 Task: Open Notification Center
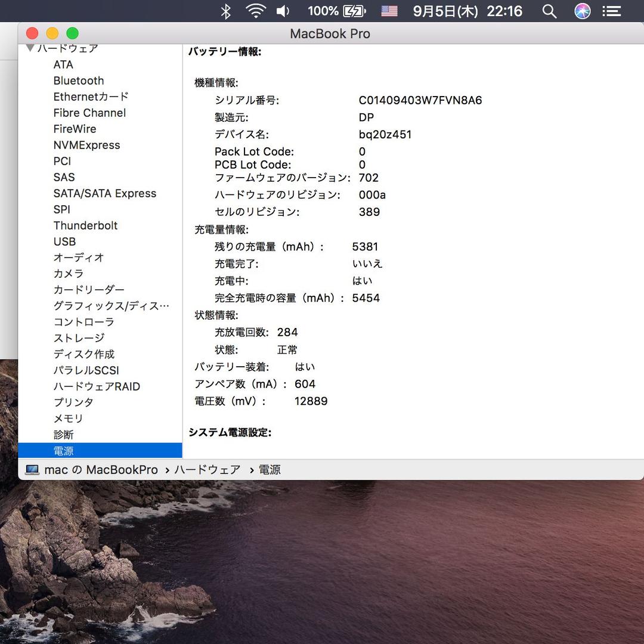(x=611, y=11)
